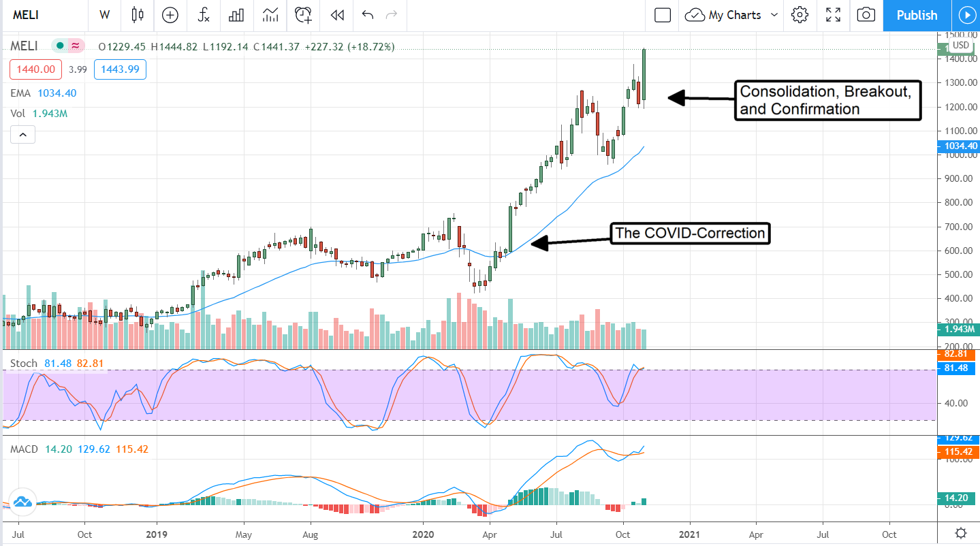The height and width of the screenshot is (546, 980).
Task: Click the green market status dot
Action: 60,46
